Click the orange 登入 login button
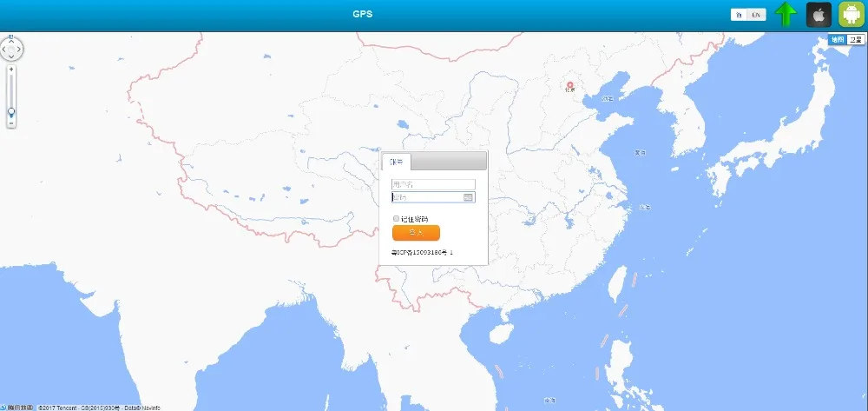The width and height of the screenshot is (868, 411). tap(416, 233)
